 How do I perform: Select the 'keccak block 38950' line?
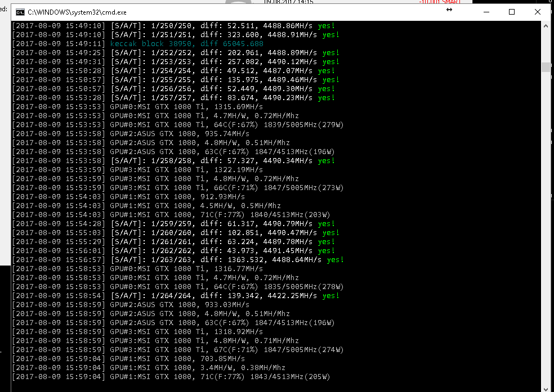click(138, 44)
